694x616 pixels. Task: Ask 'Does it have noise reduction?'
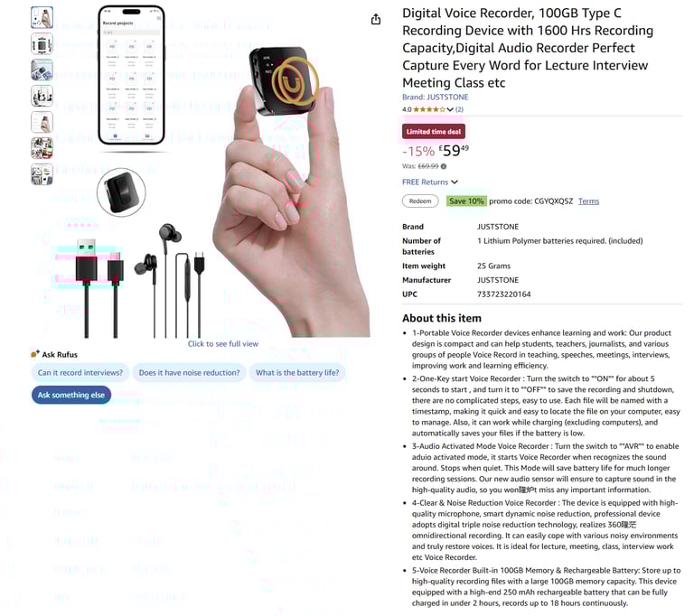(190, 373)
